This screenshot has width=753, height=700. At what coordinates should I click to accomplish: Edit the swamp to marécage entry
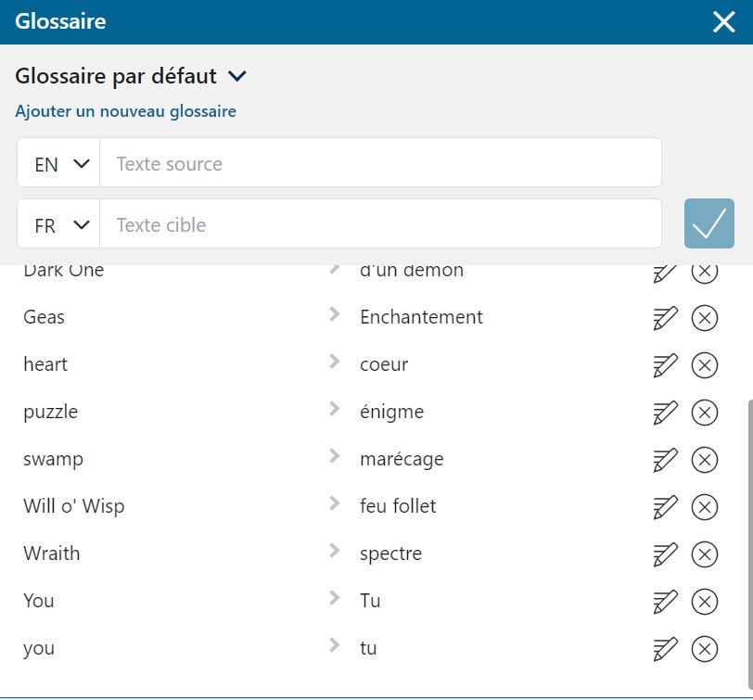click(665, 460)
